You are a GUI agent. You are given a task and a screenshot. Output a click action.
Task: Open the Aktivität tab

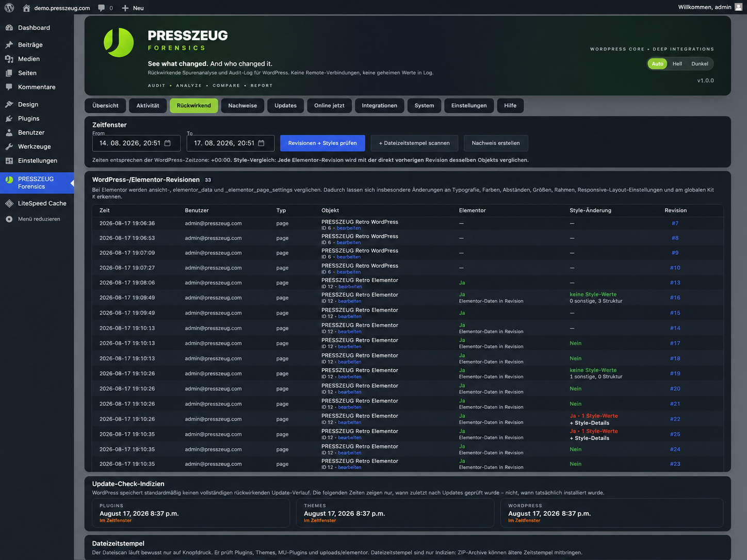pyautogui.click(x=148, y=106)
